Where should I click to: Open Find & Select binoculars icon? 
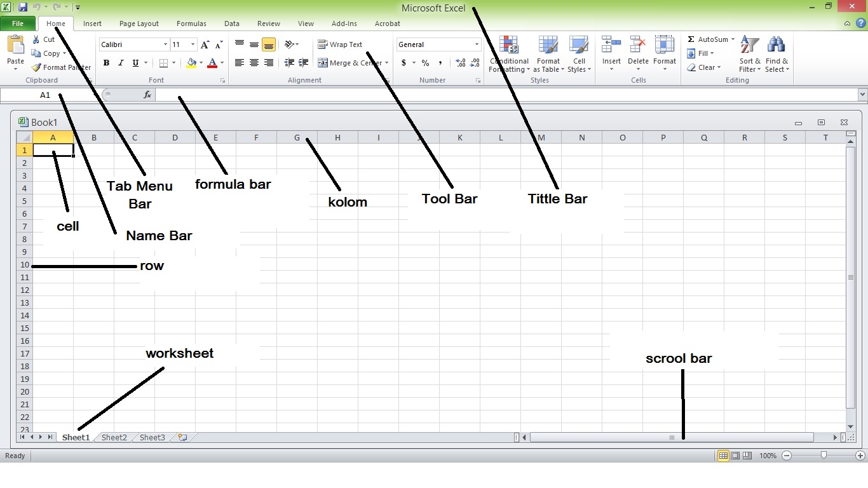[x=776, y=44]
